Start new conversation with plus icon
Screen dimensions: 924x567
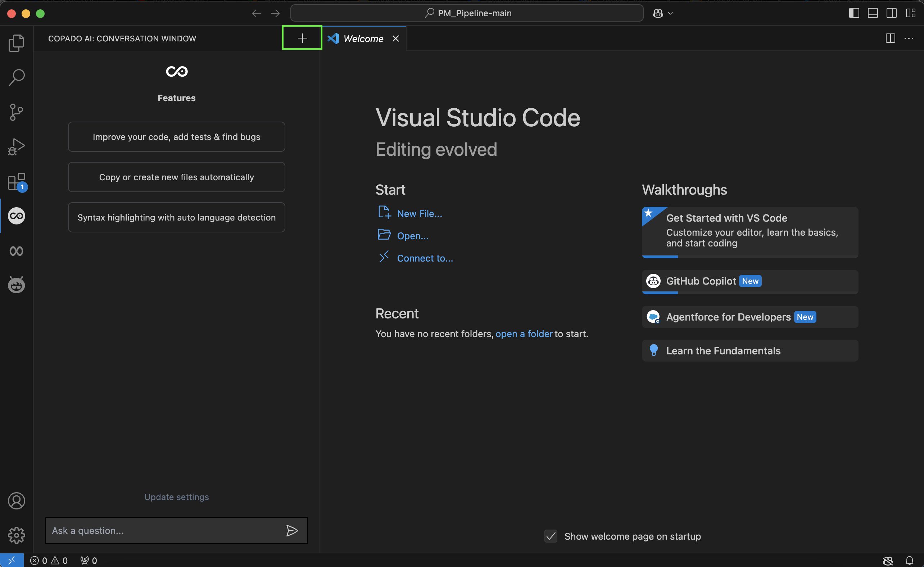(302, 38)
